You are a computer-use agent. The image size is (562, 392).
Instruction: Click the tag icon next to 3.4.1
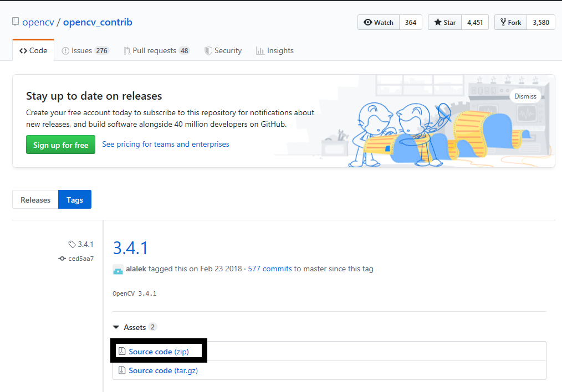pyautogui.click(x=72, y=244)
